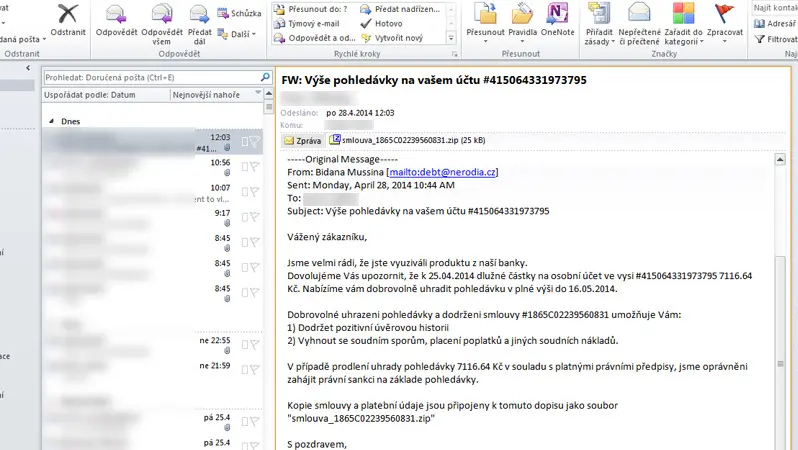Toggle the flag on the 10:56 message
This screenshot has height=450, width=798.
pyautogui.click(x=255, y=166)
